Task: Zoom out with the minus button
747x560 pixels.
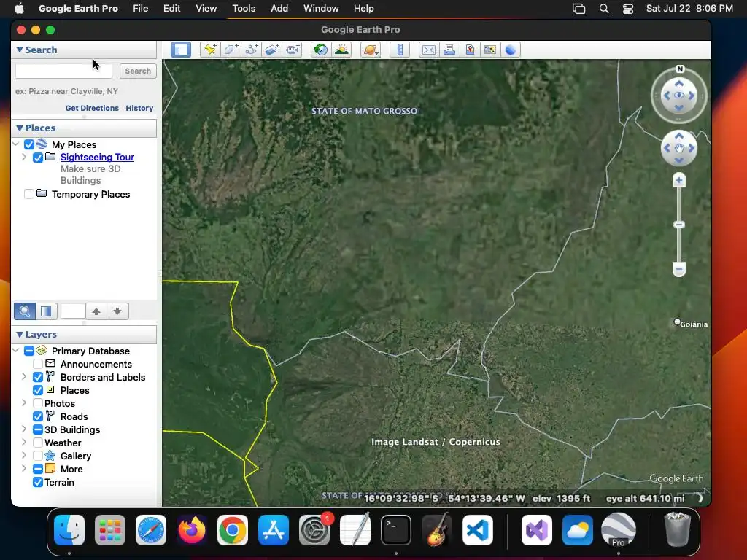Action: click(679, 269)
